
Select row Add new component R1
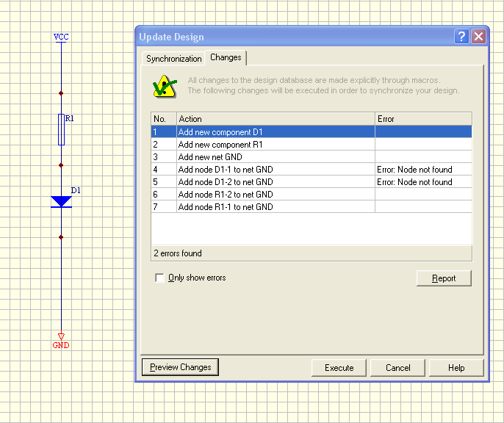point(312,144)
